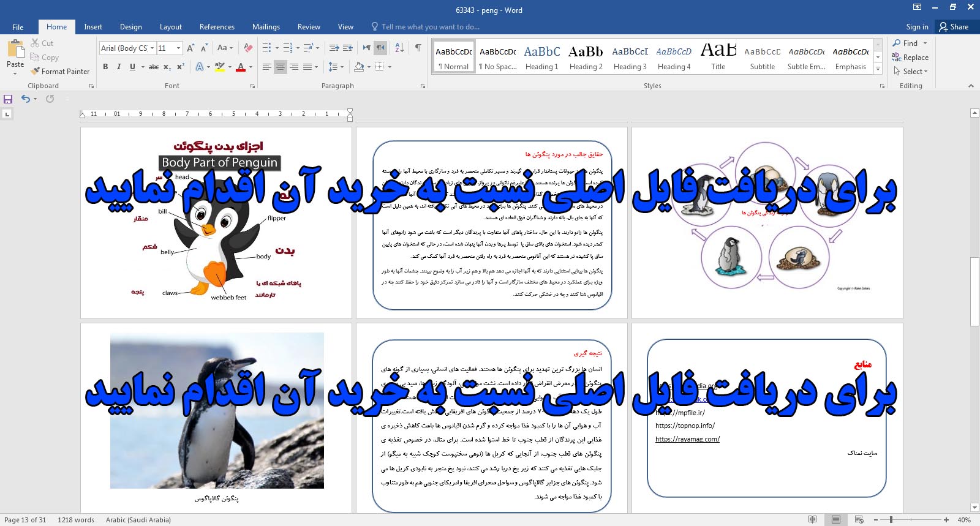This screenshot has width=980, height=526.
Task: Open Ribbon Display Options
Action: [x=917, y=7]
